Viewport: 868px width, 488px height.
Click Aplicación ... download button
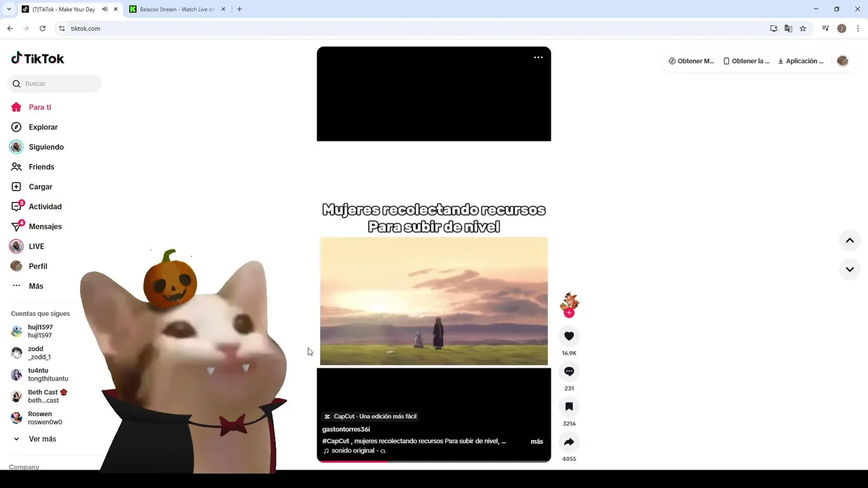[x=801, y=61]
